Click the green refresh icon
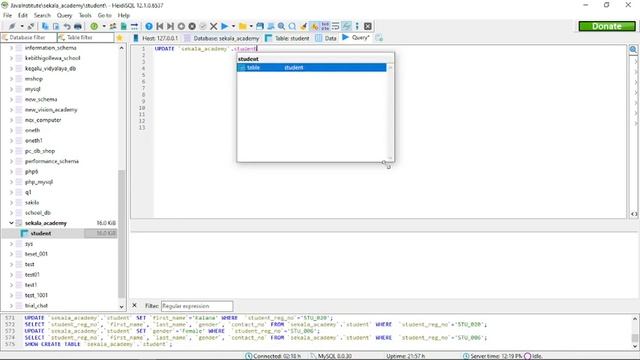640x360 pixels. tap(94, 26)
